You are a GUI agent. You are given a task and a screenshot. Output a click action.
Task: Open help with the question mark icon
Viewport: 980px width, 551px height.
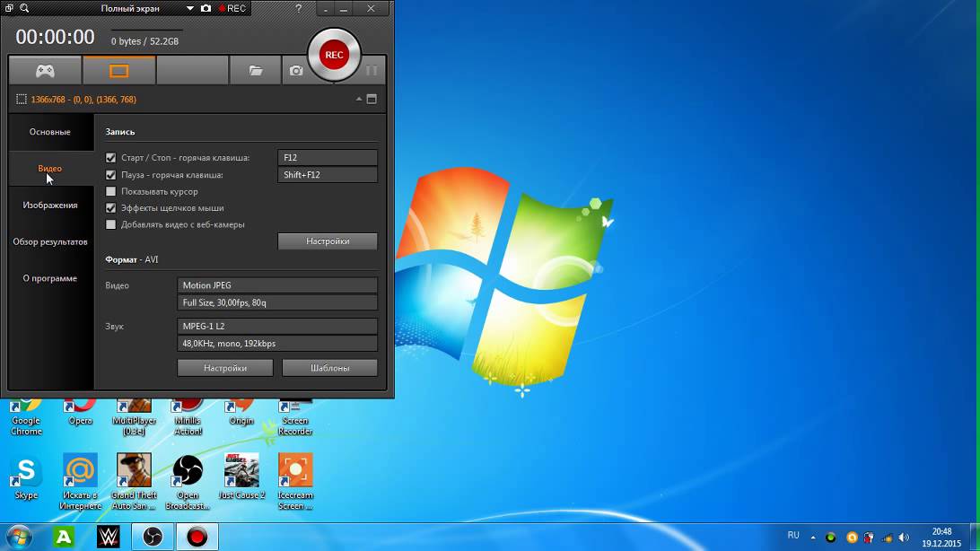click(x=298, y=8)
